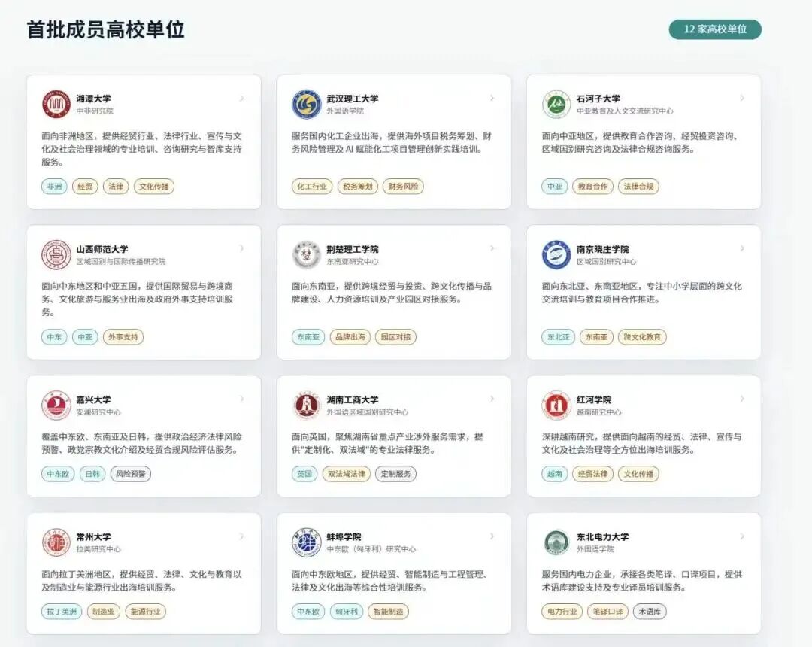Viewport: 812px width, 647px height.
Task: Click the 山西师范大学 logo icon
Action: [x=56, y=254]
